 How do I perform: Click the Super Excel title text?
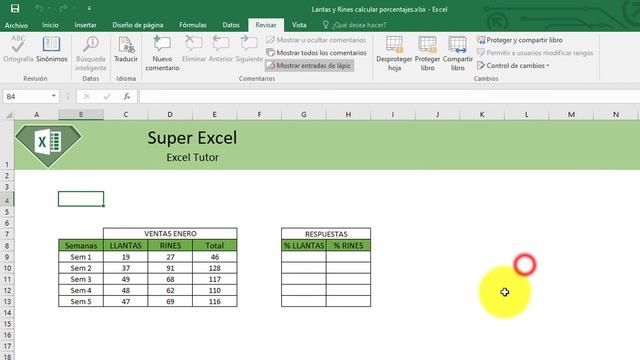coord(192,138)
